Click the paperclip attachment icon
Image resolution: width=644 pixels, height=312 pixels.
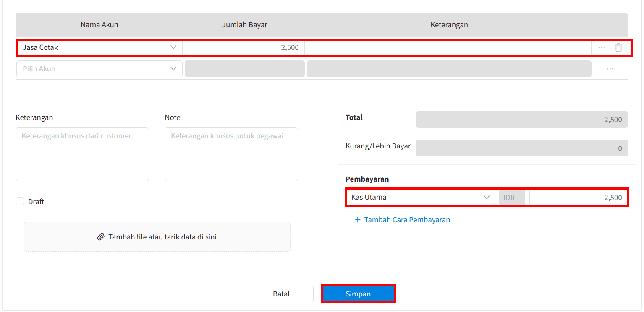[101, 237]
